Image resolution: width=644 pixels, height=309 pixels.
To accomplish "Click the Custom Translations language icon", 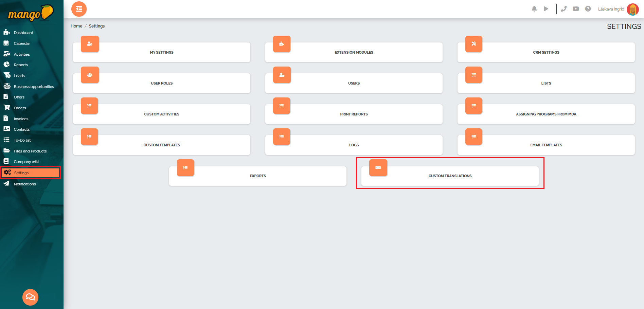I will [x=378, y=167].
